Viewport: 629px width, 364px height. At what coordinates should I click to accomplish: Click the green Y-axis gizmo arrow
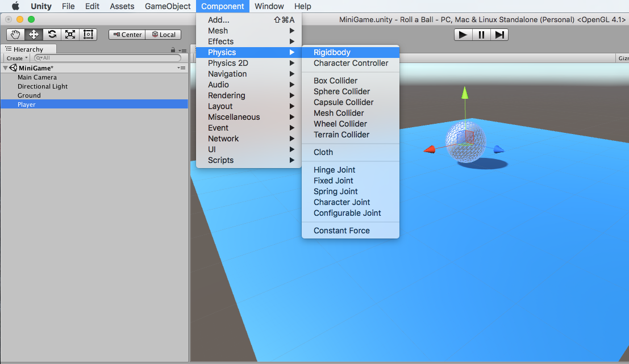point(465,93)
